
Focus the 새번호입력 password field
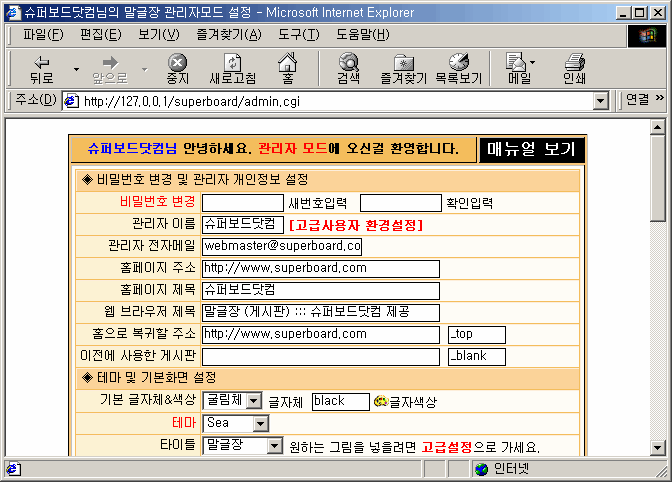pos(243,203)
